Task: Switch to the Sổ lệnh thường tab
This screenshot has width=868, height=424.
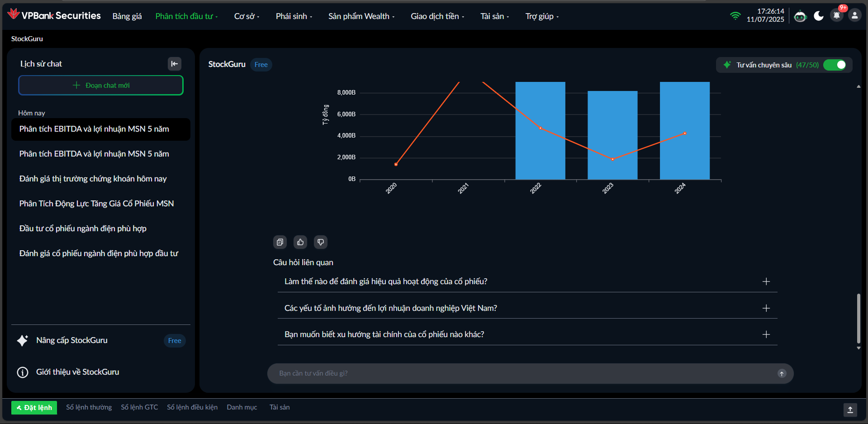Action: click(x=89, y=407)
